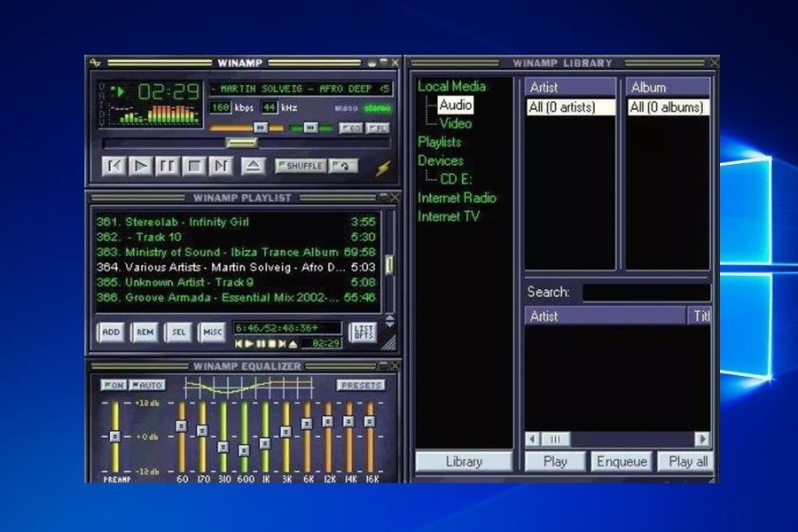Screen dimensions: 798x532
Task: Click the playlist vertical scrollbar handle
Action: [x=389, y=265]
